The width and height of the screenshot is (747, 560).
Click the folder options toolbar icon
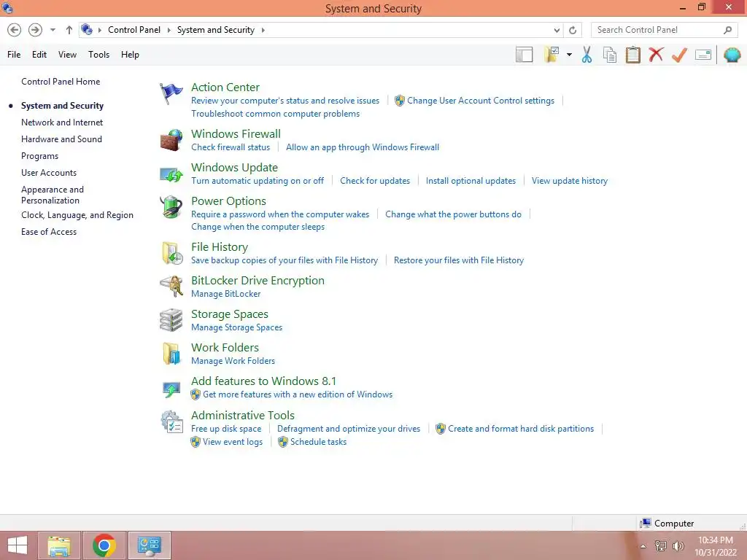tap(551, 55)
